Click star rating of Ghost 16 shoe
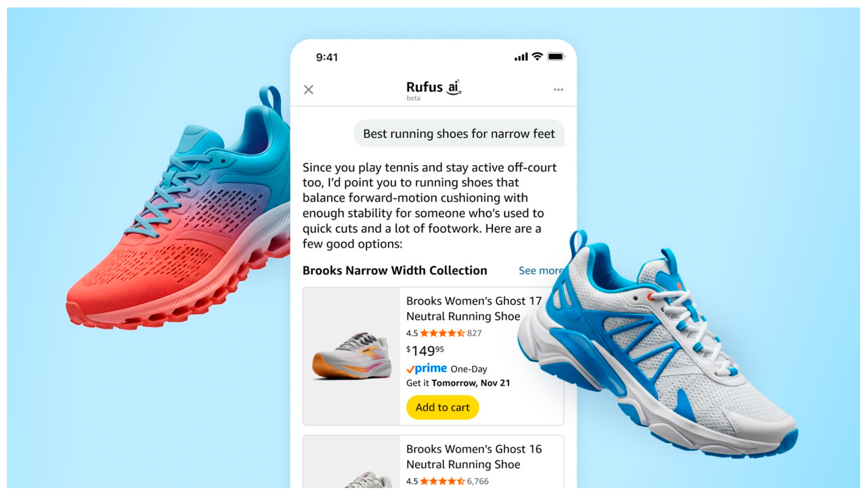The width and height of the screenshot is (868, 494). point(442,481)
